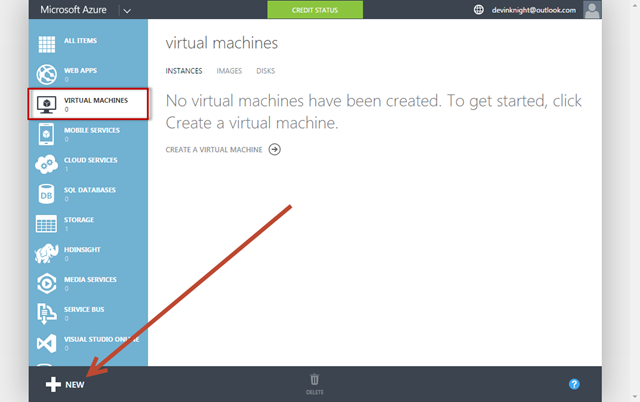Select the Virtual Machines monitor icon
Viewport: 640px width, 402px height.
coord(46,104)
